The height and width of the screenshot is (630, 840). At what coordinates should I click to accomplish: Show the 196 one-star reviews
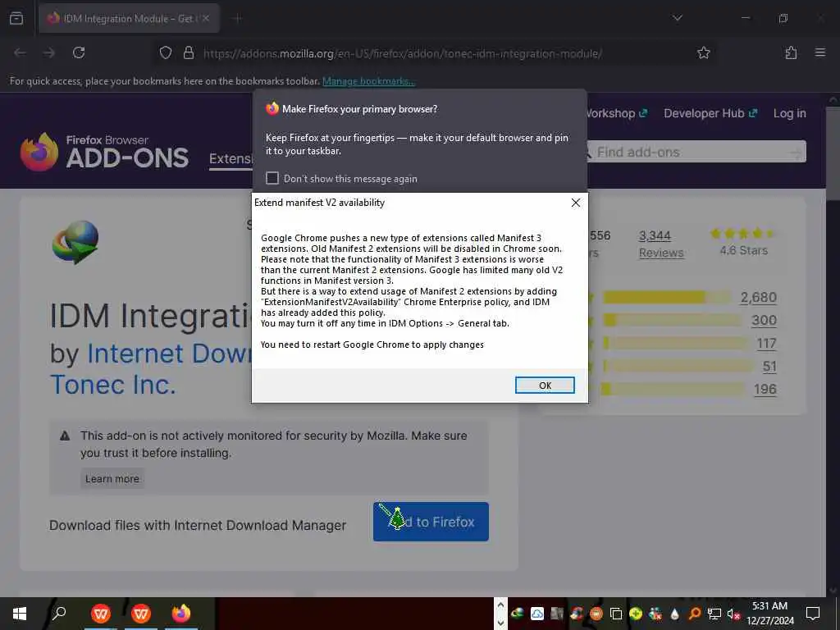pyautogui.click(x=765, y=390)
